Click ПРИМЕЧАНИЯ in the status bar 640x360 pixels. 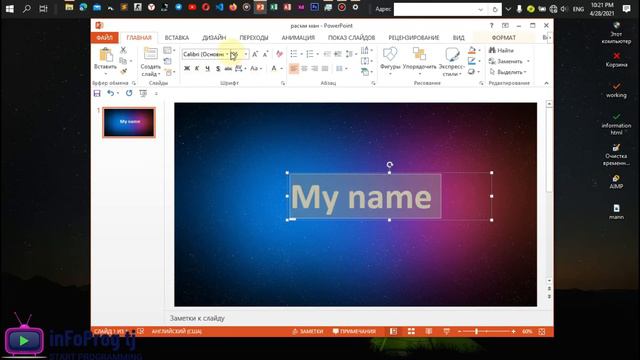(x=354, y=331)
